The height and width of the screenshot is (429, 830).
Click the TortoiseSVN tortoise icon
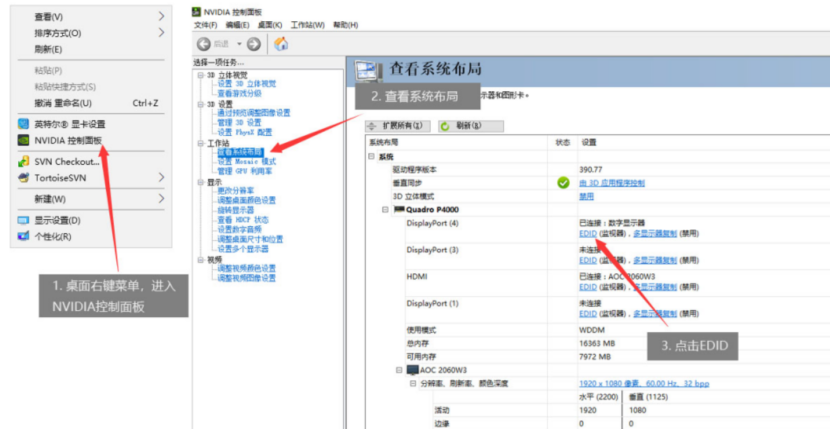point(23,178)
